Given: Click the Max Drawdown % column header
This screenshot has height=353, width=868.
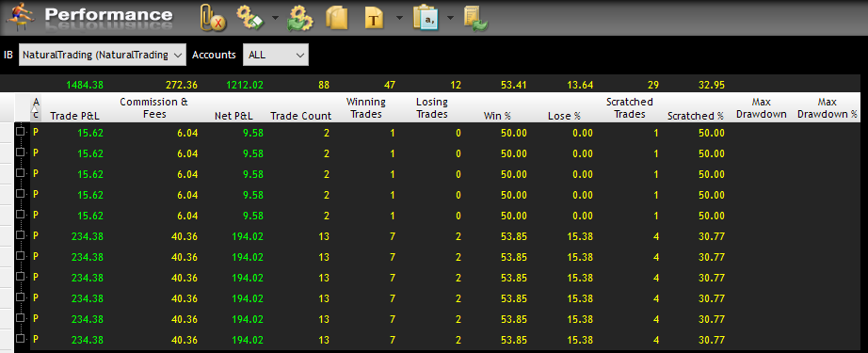Looking at the screenshot, I should pyautogui.click(x=827, y=108).
